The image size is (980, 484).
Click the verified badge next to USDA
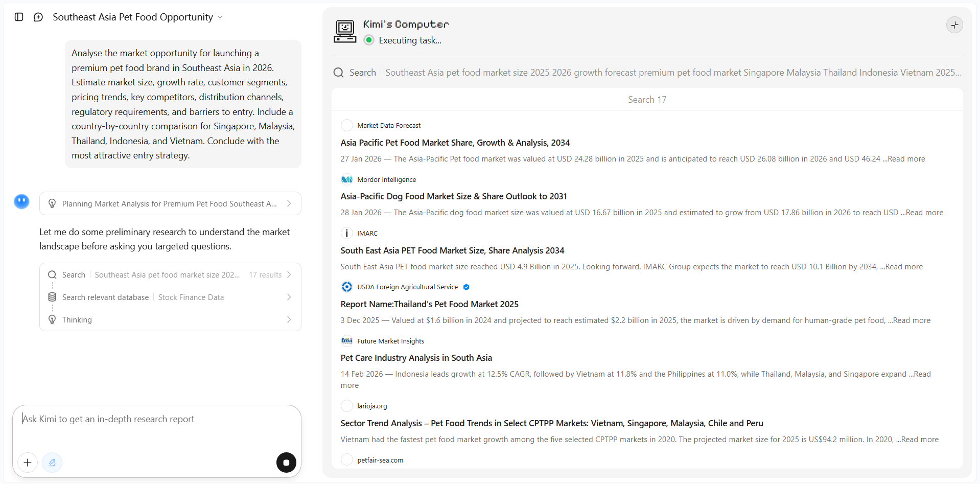coord(466,287)
